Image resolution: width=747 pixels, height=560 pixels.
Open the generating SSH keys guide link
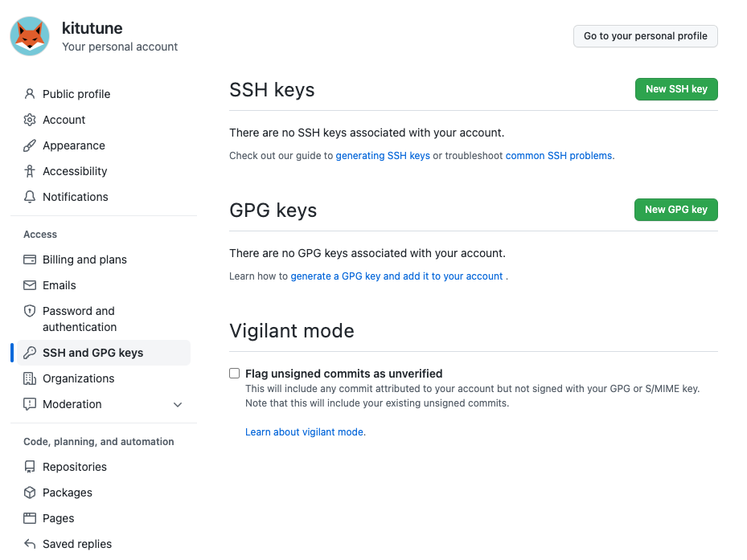point(383,155)
